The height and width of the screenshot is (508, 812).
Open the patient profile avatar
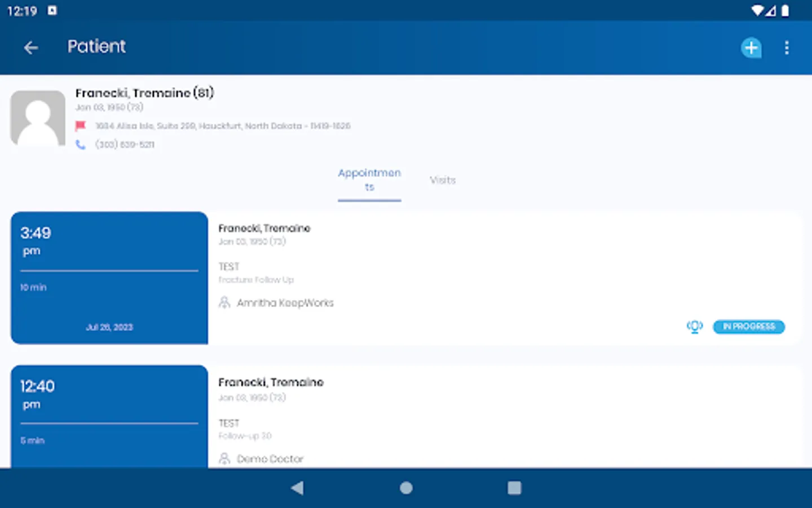coord(38,118)
